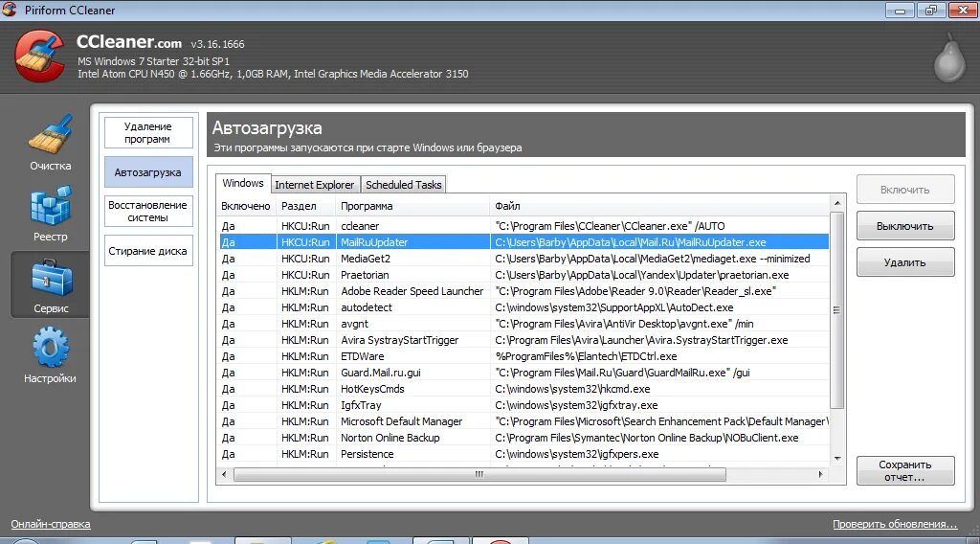Click the CCleaner logo icon in header

[x=40, y=57]
